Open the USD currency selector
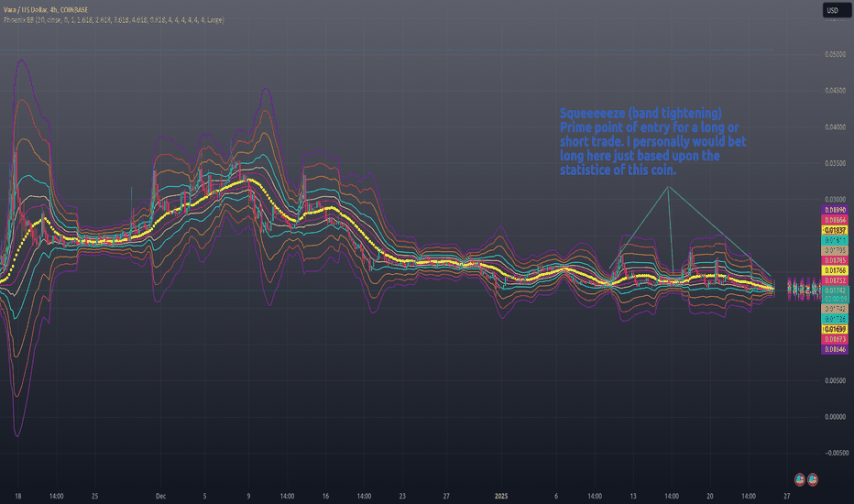This screenshot has width=854, height=504. click(x=836, y=10)
